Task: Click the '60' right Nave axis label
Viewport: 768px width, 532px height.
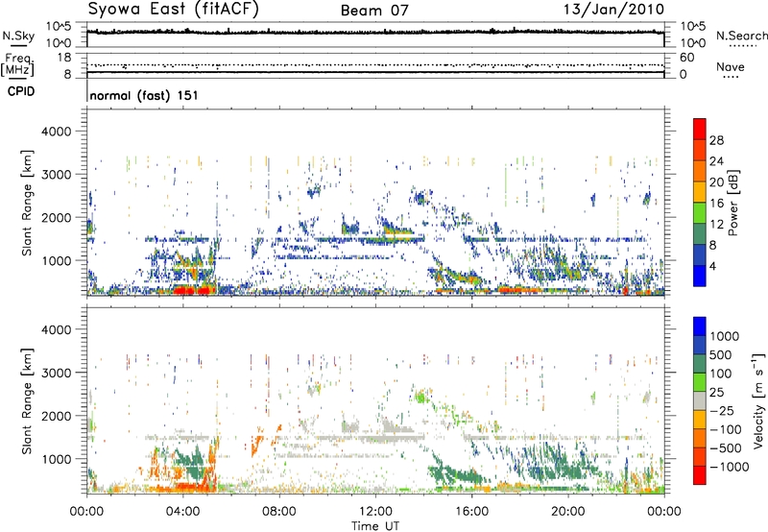Action: coord(686,58)
